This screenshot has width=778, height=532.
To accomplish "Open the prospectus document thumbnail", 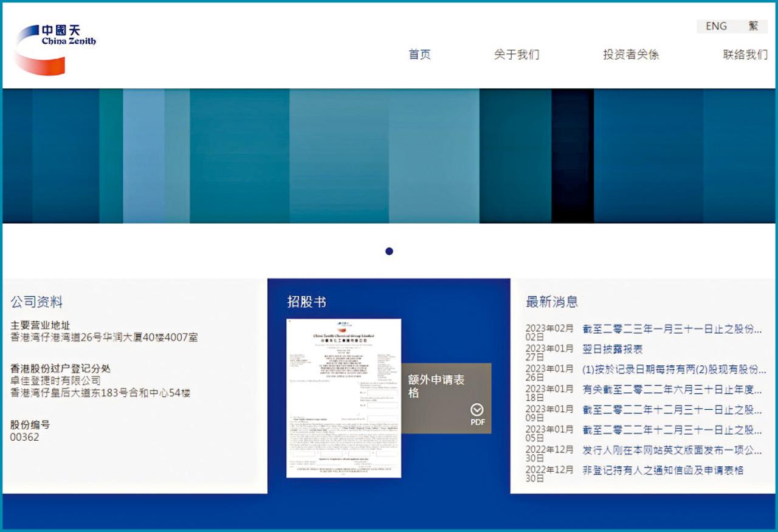I will click(x=343, y=398).
